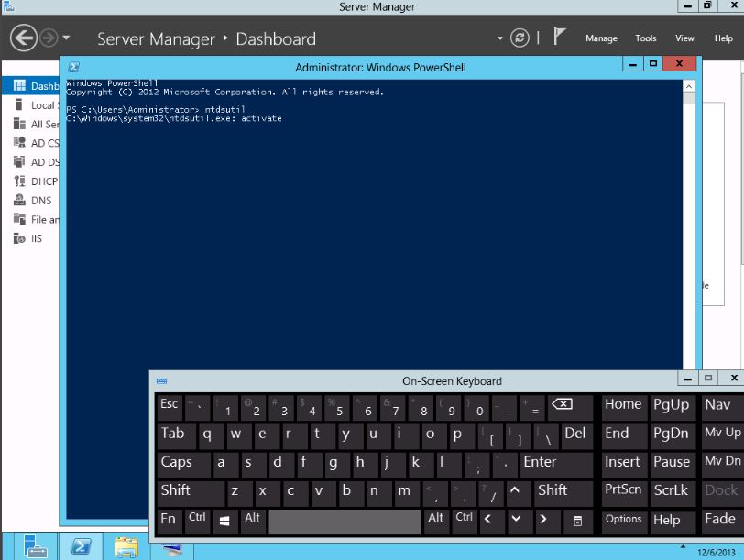Screen dimensions: 744x560
Task: Open navigation history dropdown beside forward arrow
Action: point(66,37)
